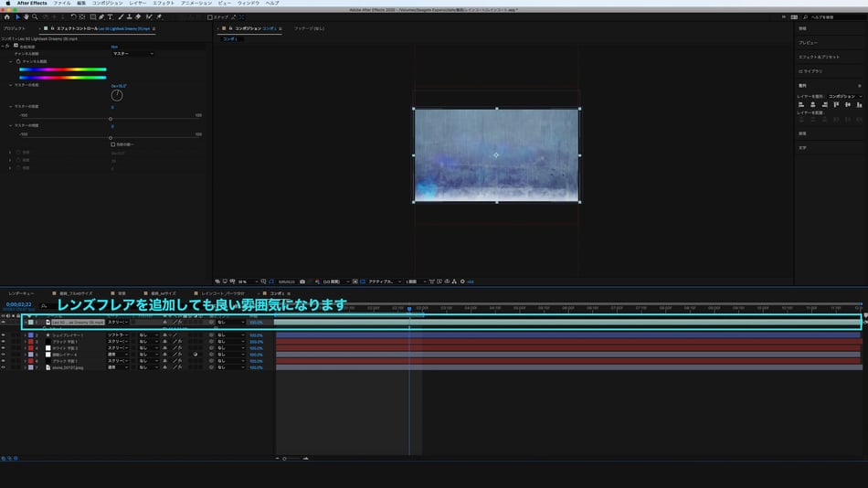Click the master saturation slider handle
This screenshot has width=868, height=488.
click(x=111, y=119)
